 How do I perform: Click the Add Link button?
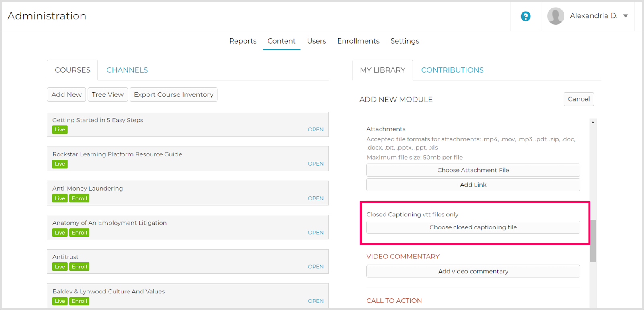(473, 185)
